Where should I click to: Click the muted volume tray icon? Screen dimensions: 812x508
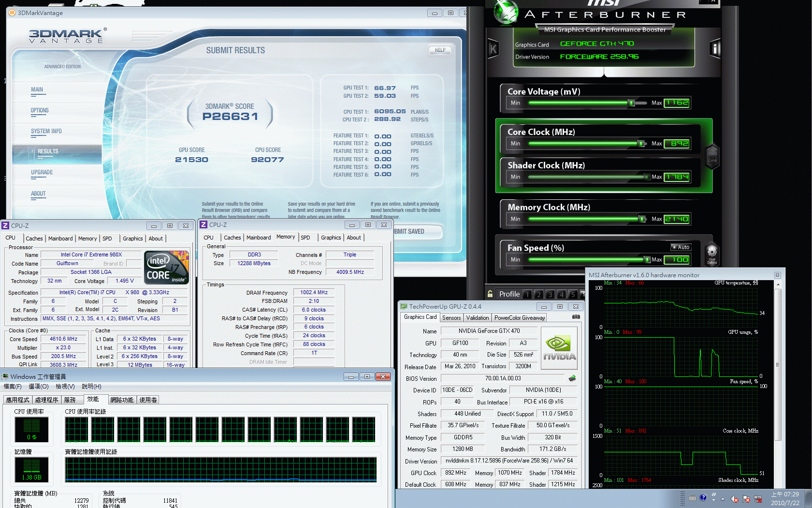click(x=735, y=499)
